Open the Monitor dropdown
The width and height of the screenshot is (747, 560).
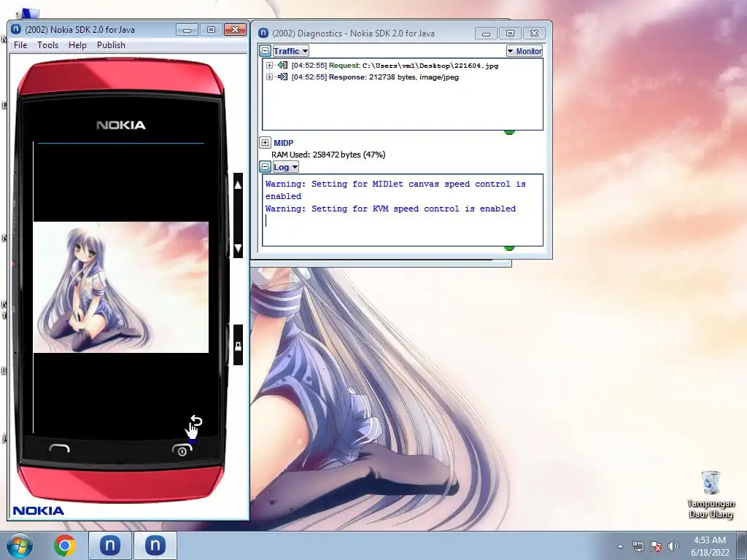coord(525,51)
